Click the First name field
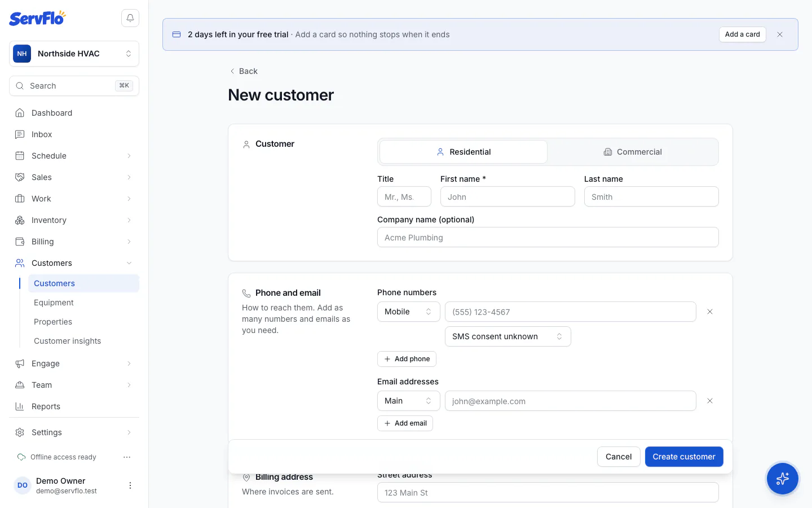Screen dimensions: 812x508 tap(507, 196)
